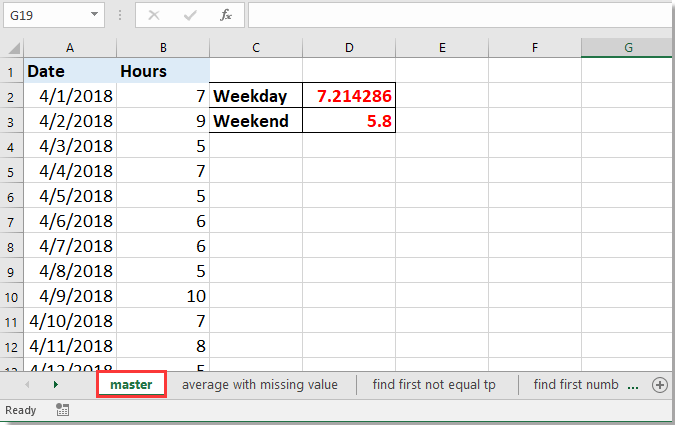
Task: Expand the Name Box dropdown arrow
Action: coord(94,15)
